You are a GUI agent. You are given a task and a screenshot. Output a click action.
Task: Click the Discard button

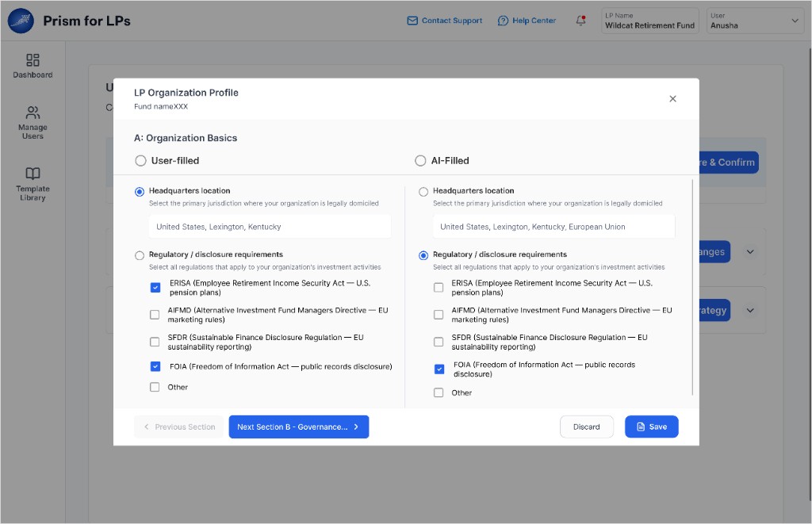[x=586, y=426]
